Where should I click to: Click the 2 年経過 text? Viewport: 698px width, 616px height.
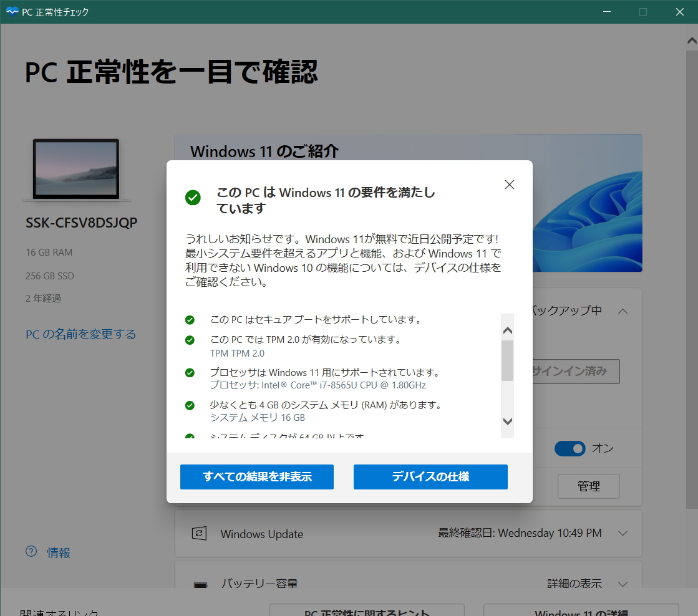pos(43,298)
